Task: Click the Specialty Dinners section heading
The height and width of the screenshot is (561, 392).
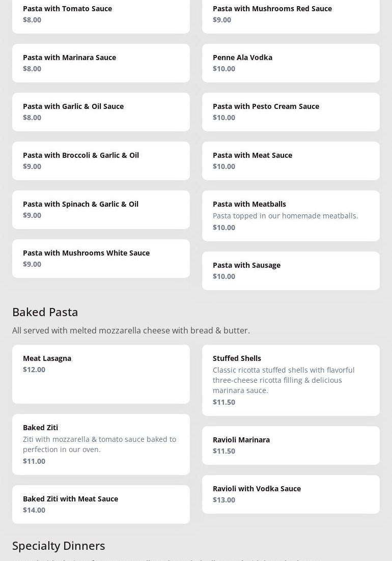Action: [x=59, y=545]
